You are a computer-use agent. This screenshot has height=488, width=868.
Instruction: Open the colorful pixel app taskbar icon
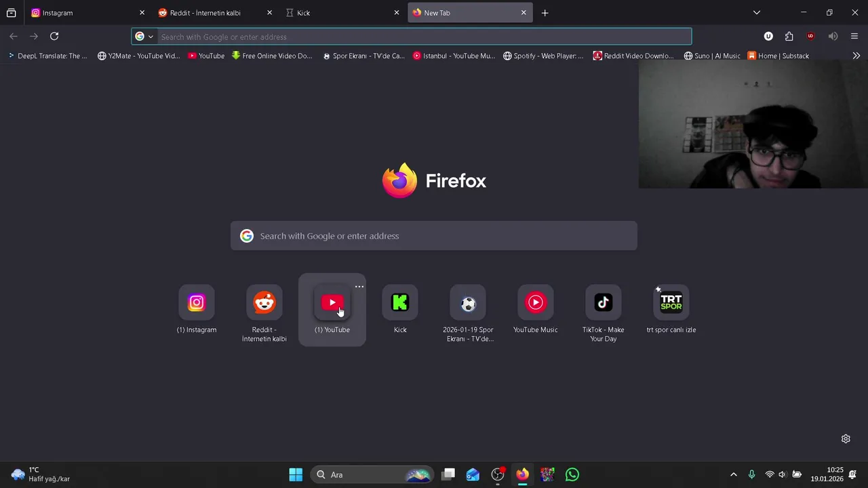pyautogui.click(x=547, y=474)
